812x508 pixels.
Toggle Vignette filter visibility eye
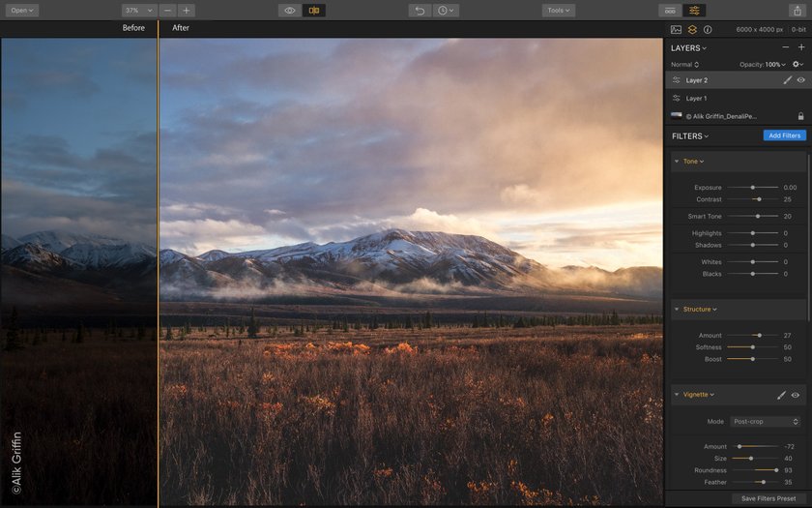tap(796, 395)
